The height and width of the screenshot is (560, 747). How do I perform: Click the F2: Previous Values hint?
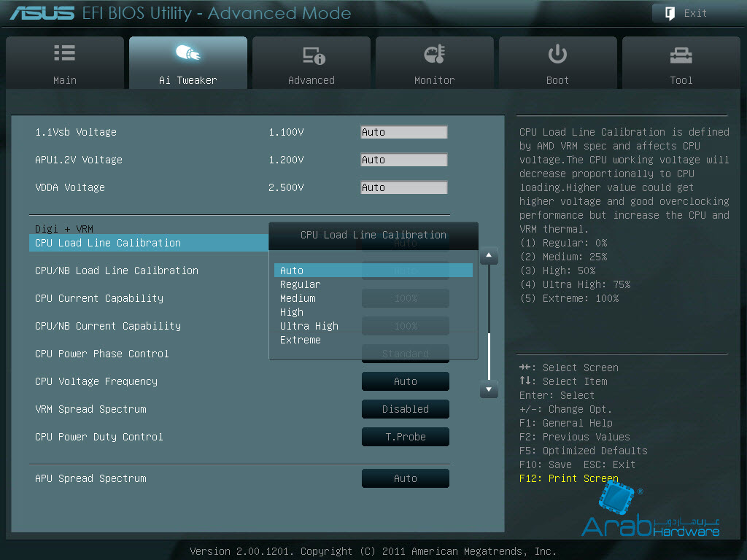tap(575, 437)
